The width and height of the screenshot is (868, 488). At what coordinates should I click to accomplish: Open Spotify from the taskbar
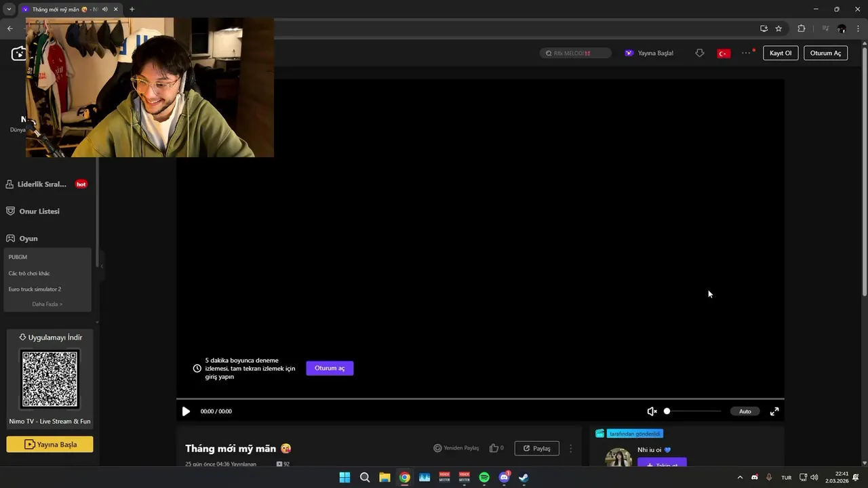(x=484, y=477)
